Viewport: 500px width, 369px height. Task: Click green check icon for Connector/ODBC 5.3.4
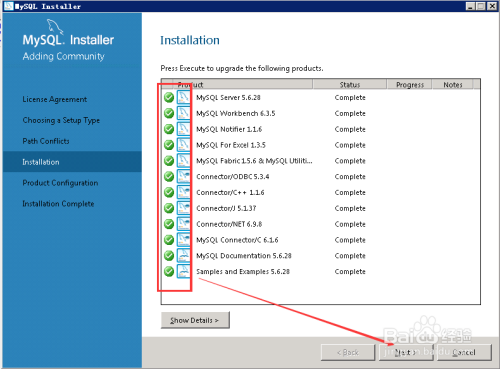(x=169, y=177)
